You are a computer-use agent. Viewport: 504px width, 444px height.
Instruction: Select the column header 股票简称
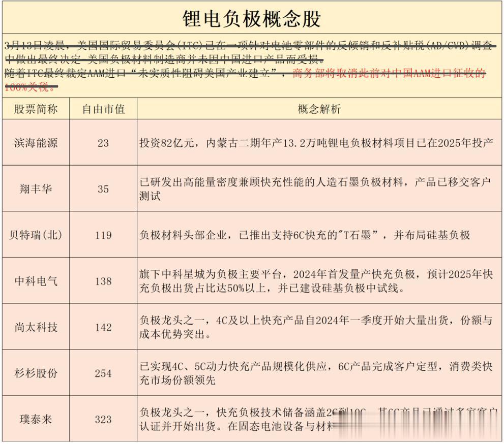[36, 109]
